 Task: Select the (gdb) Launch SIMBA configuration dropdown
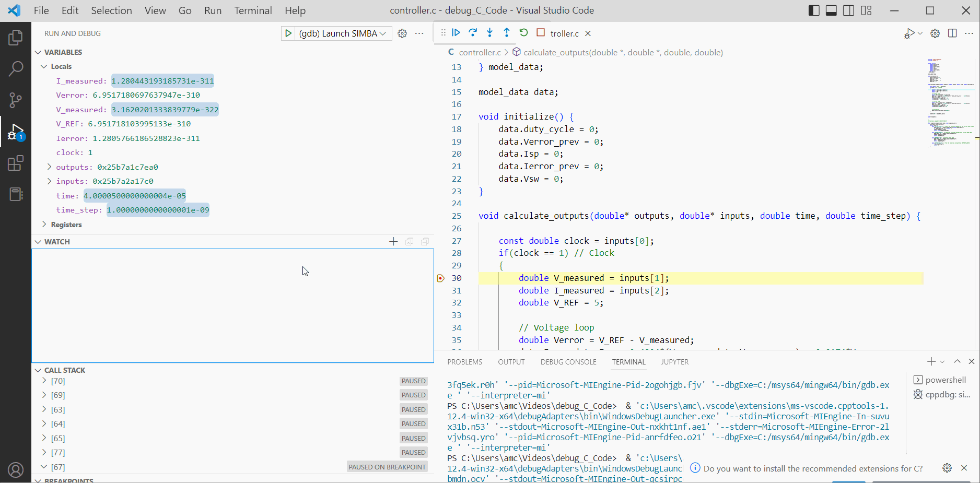[x=343, y=33]
